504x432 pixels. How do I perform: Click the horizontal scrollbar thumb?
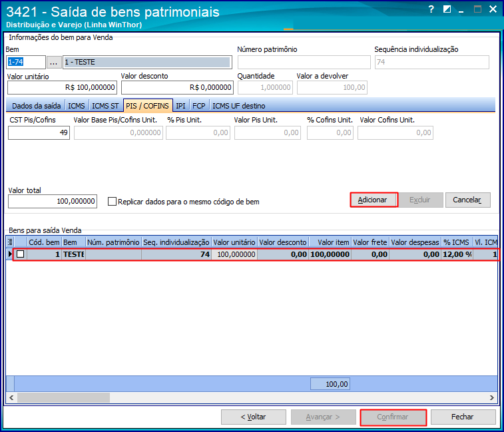[x=63, y=397]
